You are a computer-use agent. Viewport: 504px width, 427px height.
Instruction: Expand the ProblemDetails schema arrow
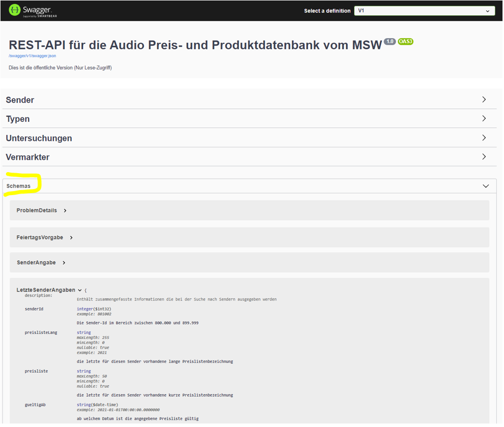point(65,211)
